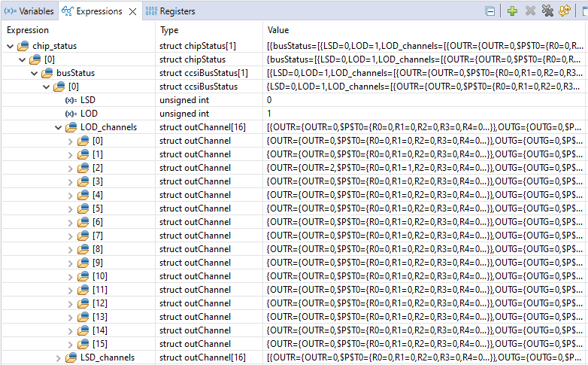Collapse the chip_status tree node

pos(9,46)
